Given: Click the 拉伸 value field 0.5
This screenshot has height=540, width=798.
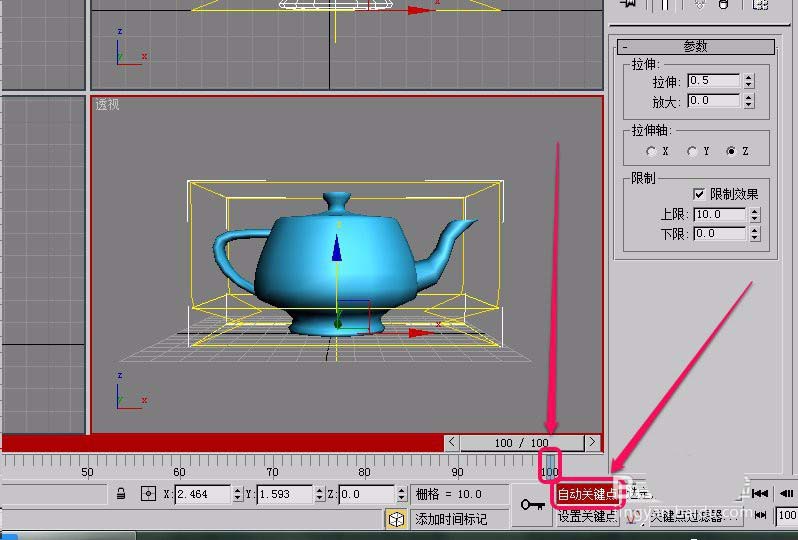Looking at the screenshot, I should pos(714,81).
